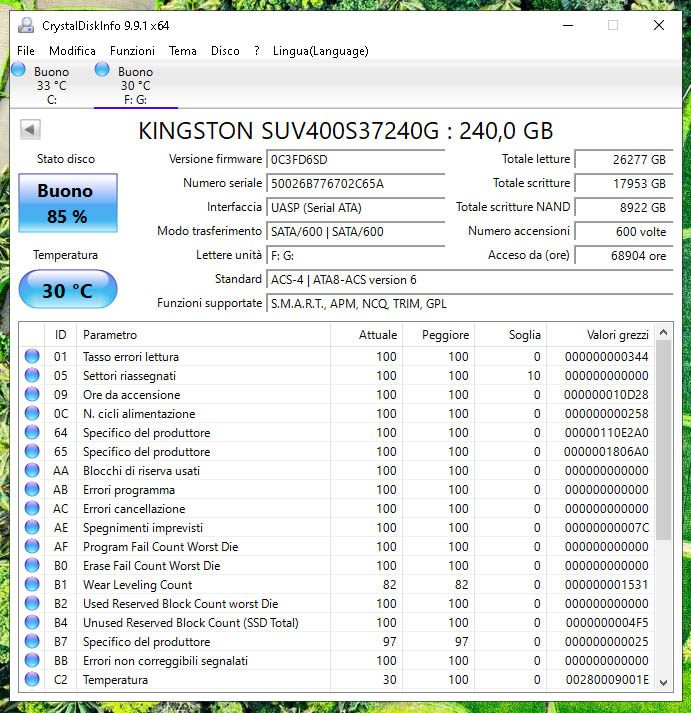The height and width of the screenshot is (713, 691).
Task: Click the Soglia column header
Action: tap(510, 335)
